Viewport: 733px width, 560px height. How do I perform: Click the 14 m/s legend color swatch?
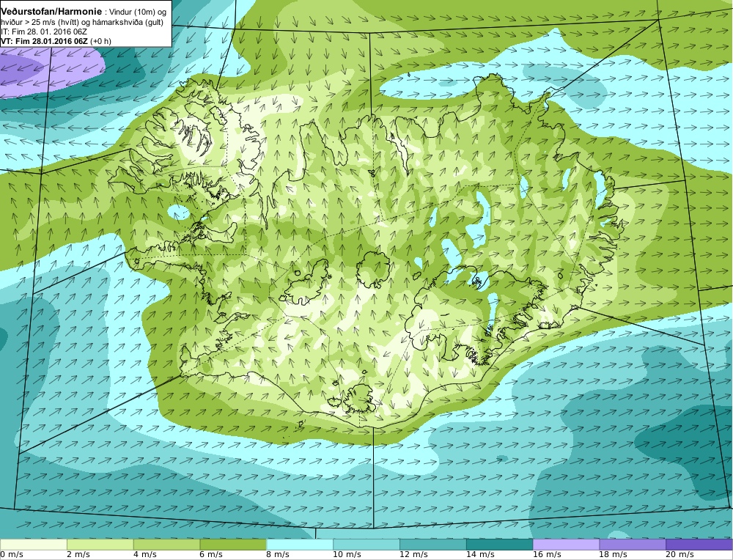[500, 545]
